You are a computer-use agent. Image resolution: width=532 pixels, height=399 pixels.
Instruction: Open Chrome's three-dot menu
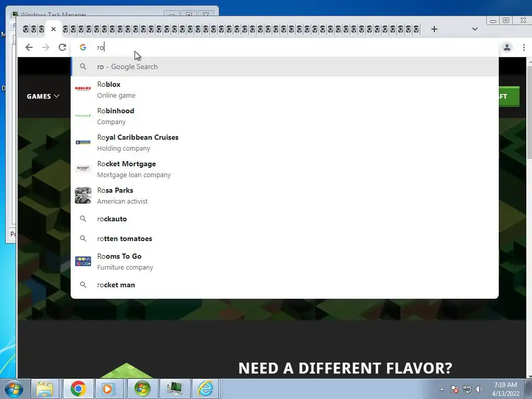point(524,47)
